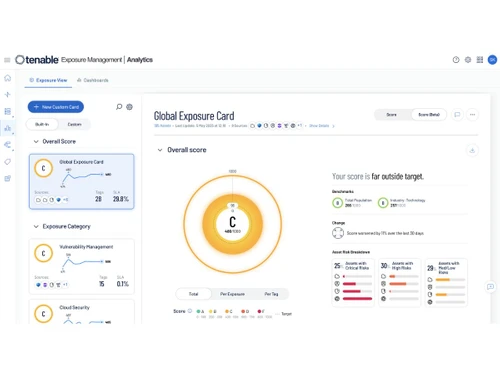Click the 'Your score is far outside target' text

tap(378, 176)
